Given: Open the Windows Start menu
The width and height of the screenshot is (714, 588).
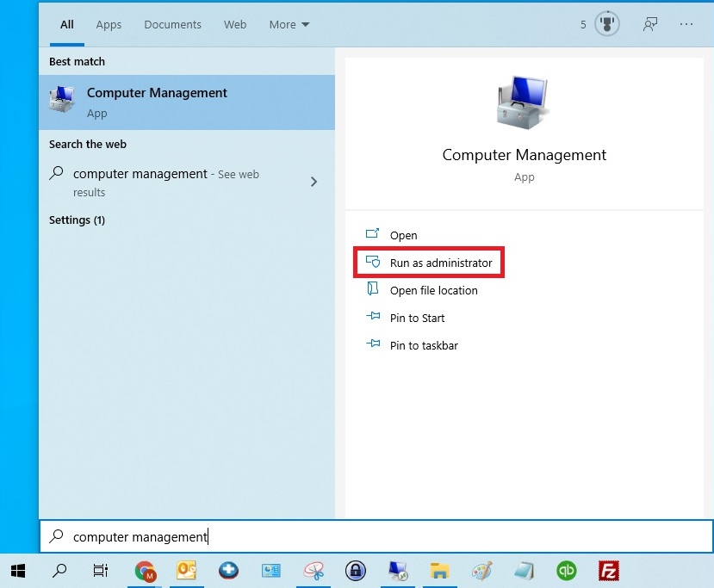Looking at the screenshot, I should 18,571.
